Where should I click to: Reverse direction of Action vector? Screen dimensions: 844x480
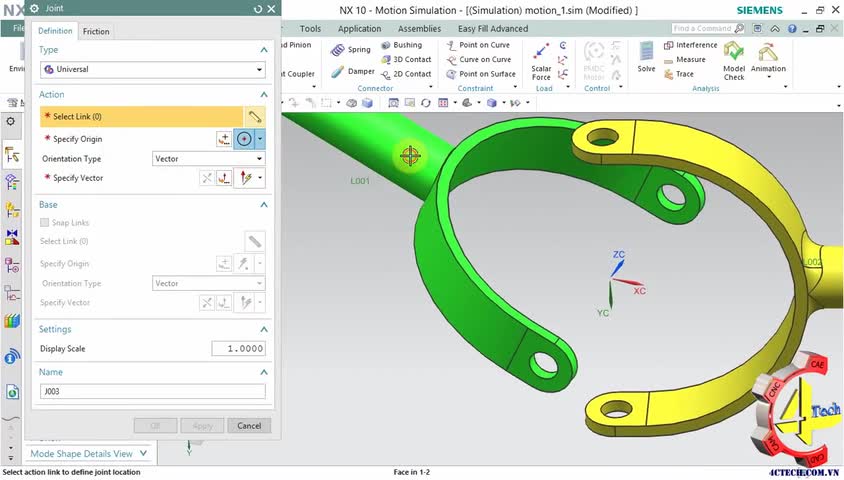click(x=207, y=178)
